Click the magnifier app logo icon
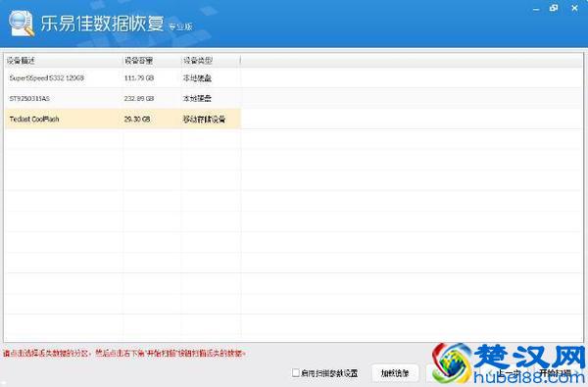Viewport: 588px width, 387px height. [22, 24]
